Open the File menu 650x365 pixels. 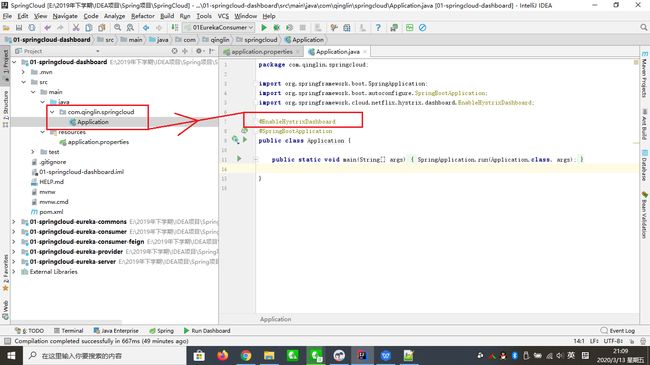(7, 16)
